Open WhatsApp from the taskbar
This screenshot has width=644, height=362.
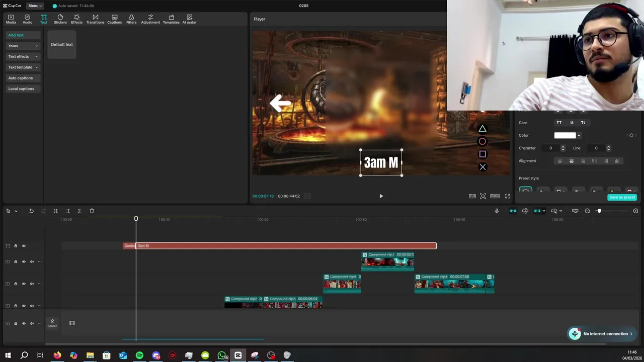[221, 355]
